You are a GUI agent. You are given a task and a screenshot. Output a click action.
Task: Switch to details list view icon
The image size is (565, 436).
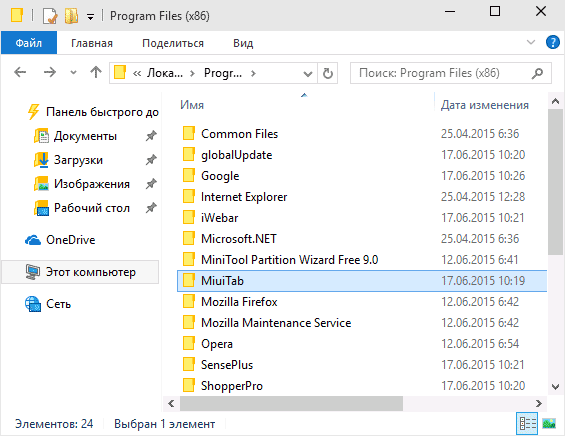(x=528, y=423)
